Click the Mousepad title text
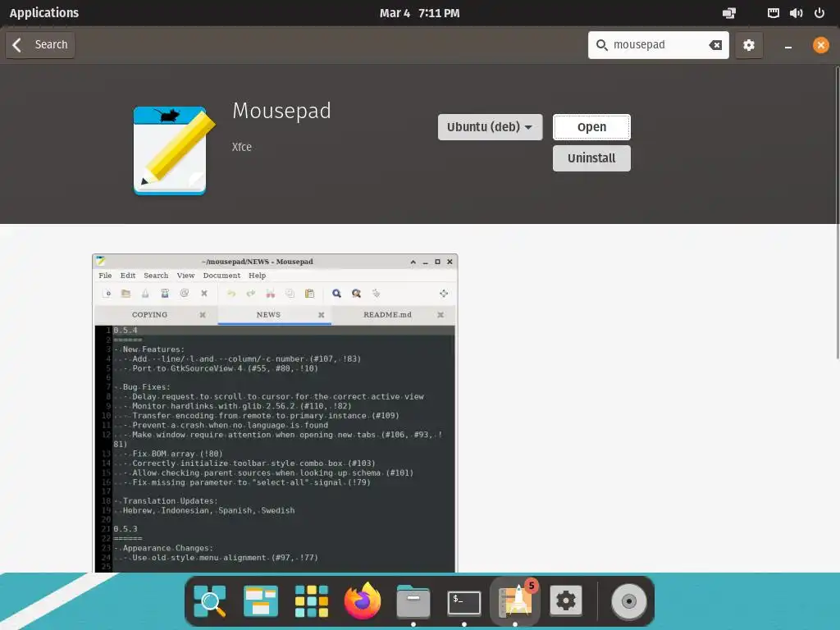Screen dimensions: 840x630 (x=282, y=111)
